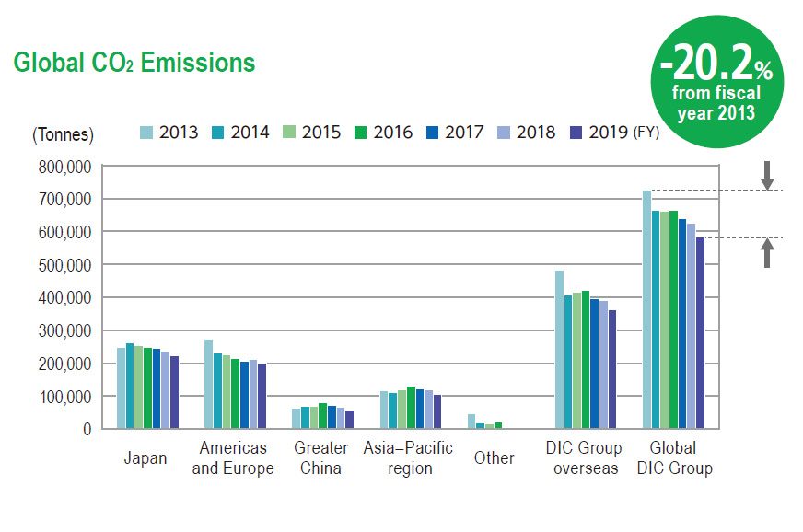Image resolution: width=803 pixels, height=532 pixels.
Task: Pick the 2015 legend color swatch
Action: 289,133
